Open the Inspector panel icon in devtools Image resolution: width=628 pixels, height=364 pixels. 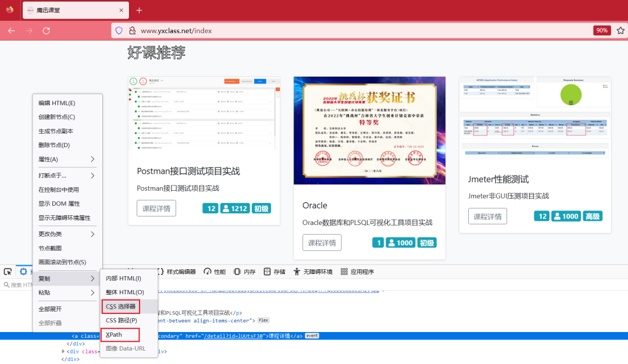(24, 272)
